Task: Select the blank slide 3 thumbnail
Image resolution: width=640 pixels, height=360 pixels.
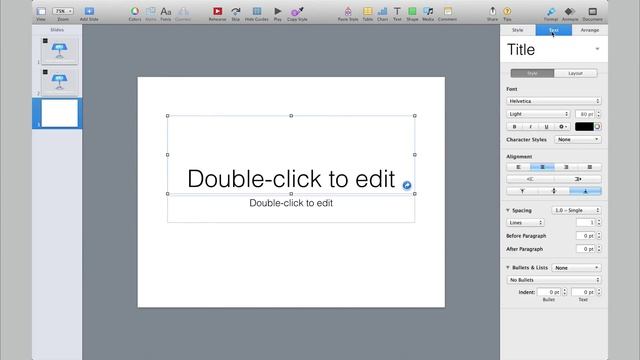Action: [x=60, y=113]
